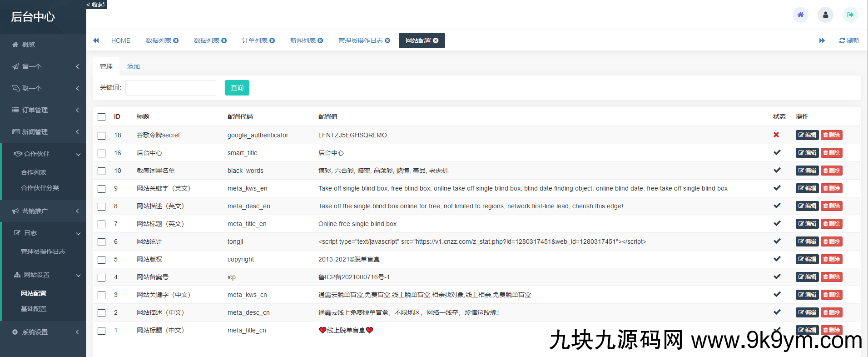The image size is (868, 357).
Task: Delete the meta_desc_cn row
Action: [832, 312]
